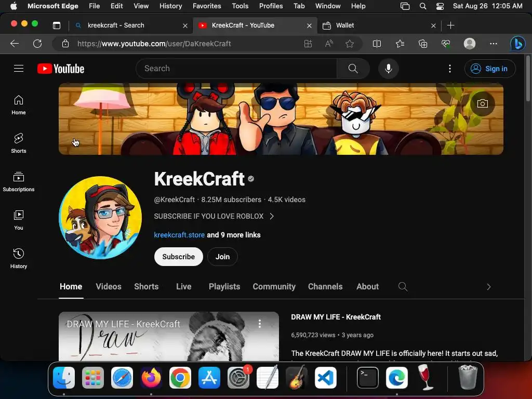532x399 pixels.
Task: Toggle Edge vertical tabs icon
Action: [57, 25]
